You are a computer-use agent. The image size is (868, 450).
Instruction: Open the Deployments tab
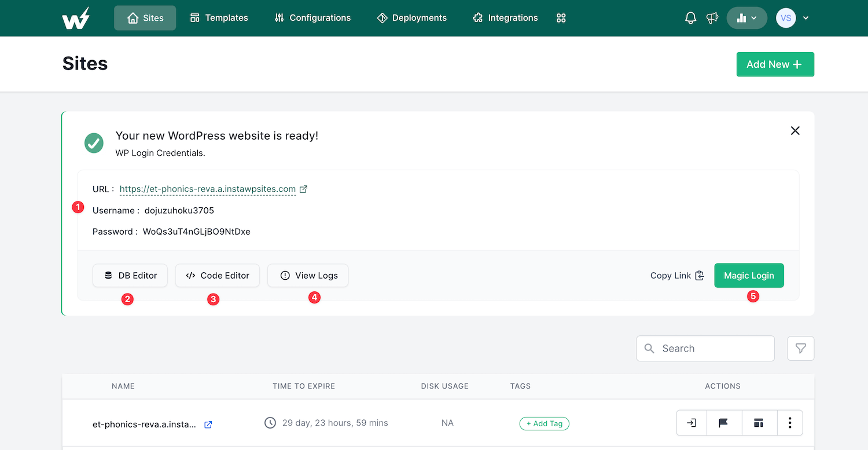pos(411,18)
